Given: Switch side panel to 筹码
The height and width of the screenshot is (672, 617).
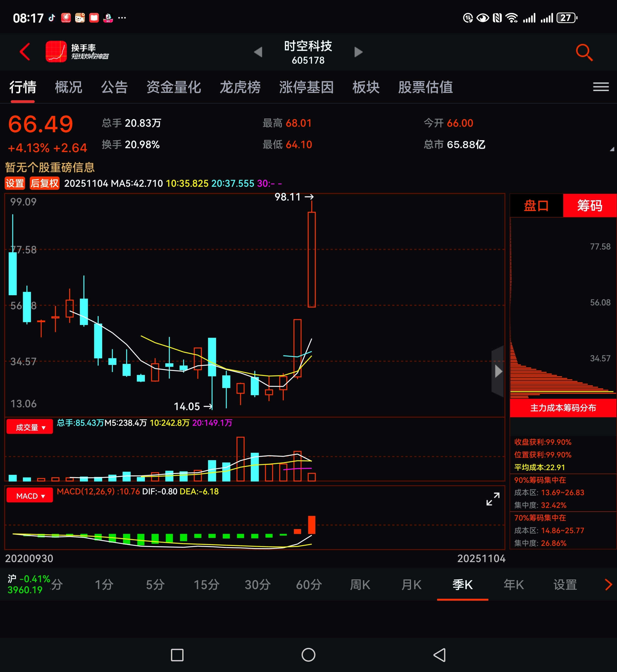Looking at the screenshot, I should point(590,206).
